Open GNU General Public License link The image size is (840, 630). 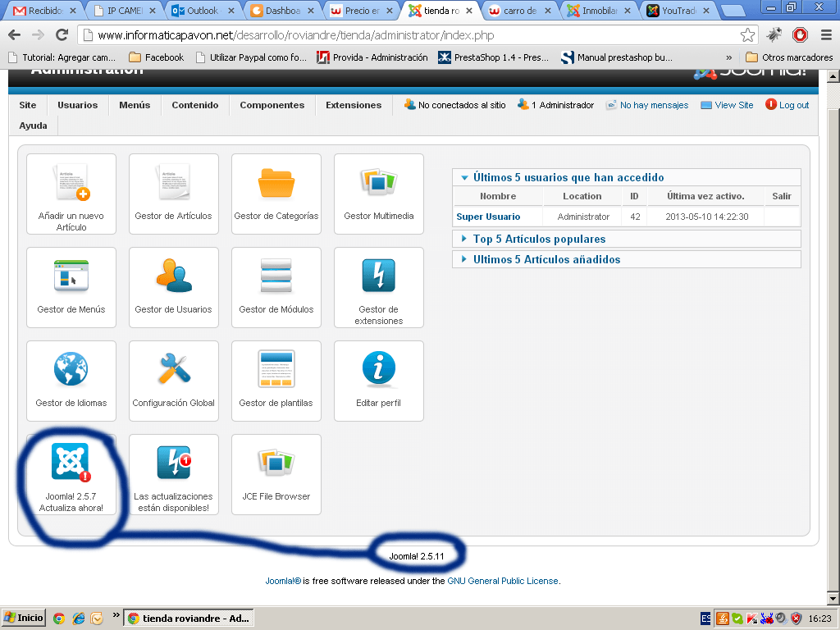[x=503, y=581]
